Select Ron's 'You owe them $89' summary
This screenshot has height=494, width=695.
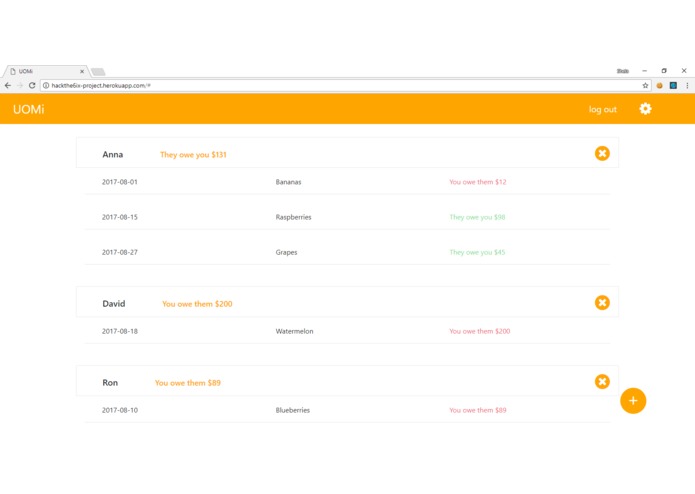pyautogui.click(x=187, y=383)
